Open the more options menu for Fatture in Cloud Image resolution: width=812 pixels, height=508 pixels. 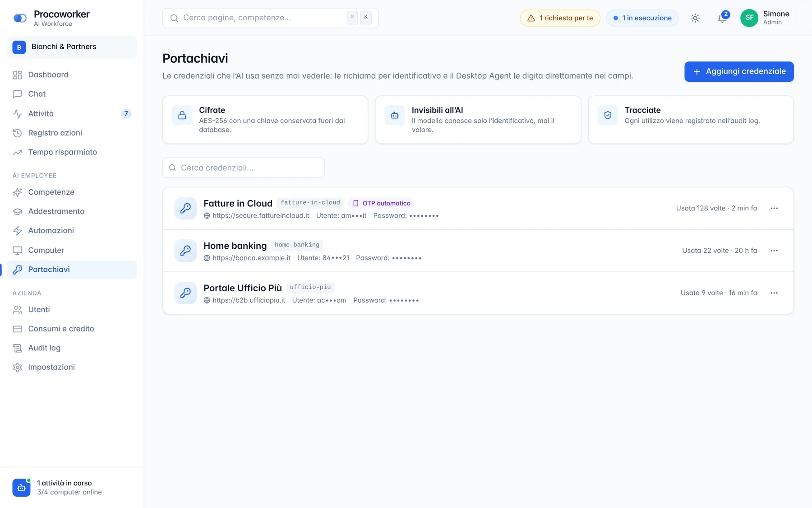[774, 208]
